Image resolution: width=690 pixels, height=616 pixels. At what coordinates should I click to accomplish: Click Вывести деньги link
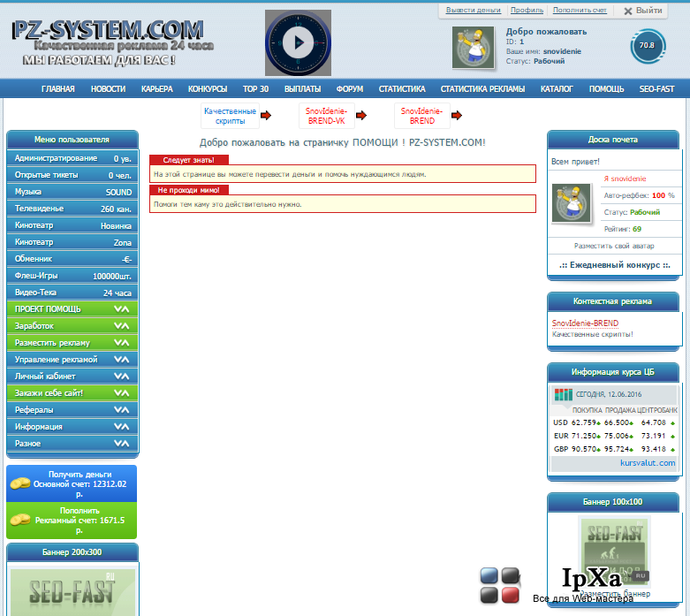[x=473, y=10]
